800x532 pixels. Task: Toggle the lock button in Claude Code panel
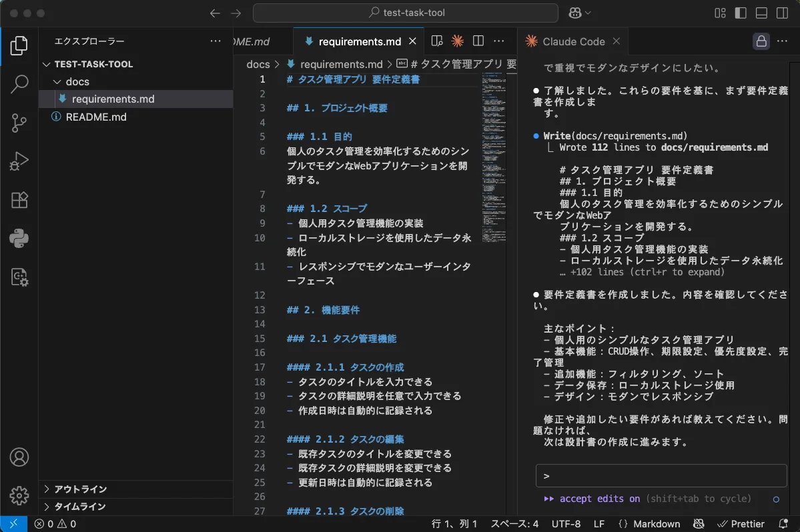coord(761,41)
